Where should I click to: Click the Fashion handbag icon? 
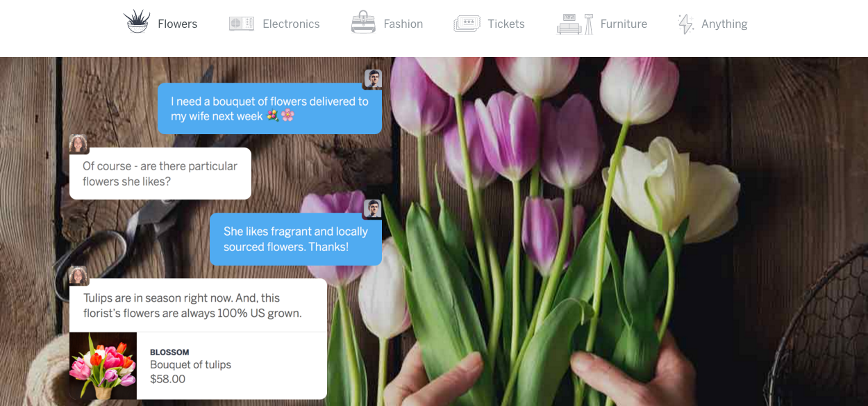coord(363,22)
